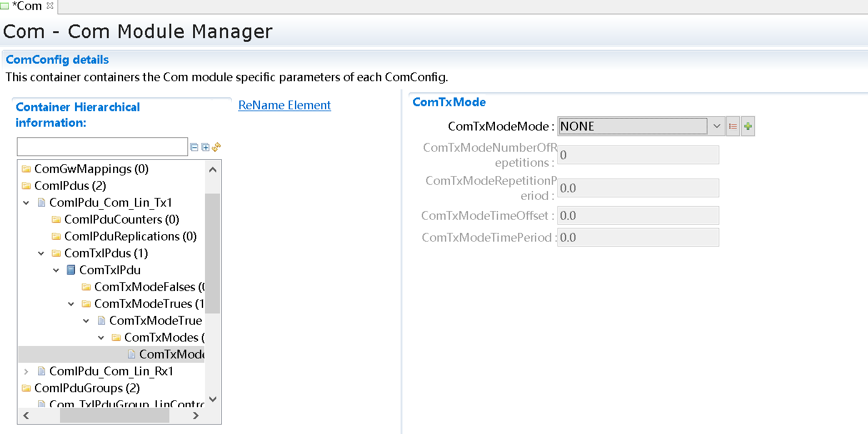
Task: Select ComIPduCounters (0) in the tree
Action: pyautogui.click(x=121, y=220)
